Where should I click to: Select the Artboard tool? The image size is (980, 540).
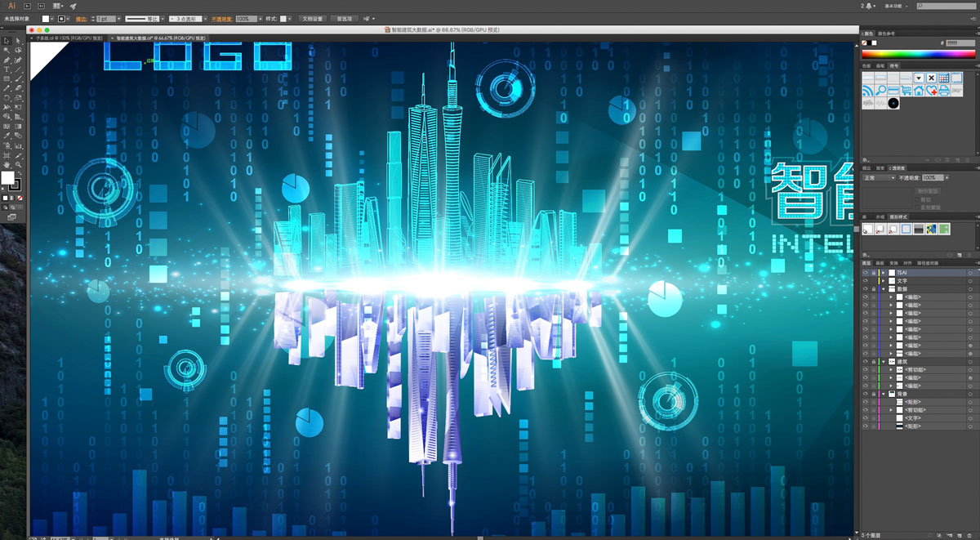tap(7, 155)
